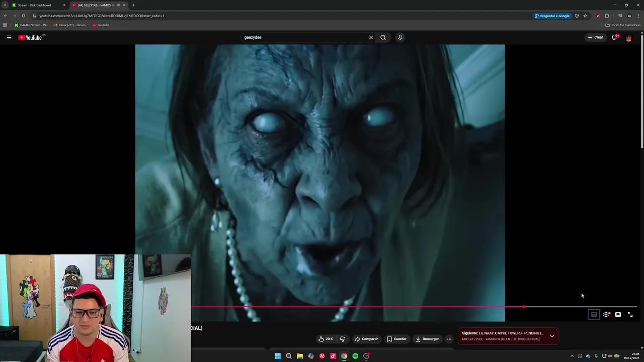Open the YouTube bookmark
This screenshot has width=644, height=362.
click(101, 25)
